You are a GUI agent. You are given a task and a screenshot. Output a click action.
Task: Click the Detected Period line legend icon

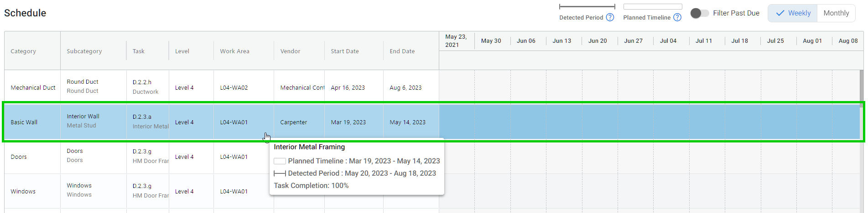tap(587, 6)
